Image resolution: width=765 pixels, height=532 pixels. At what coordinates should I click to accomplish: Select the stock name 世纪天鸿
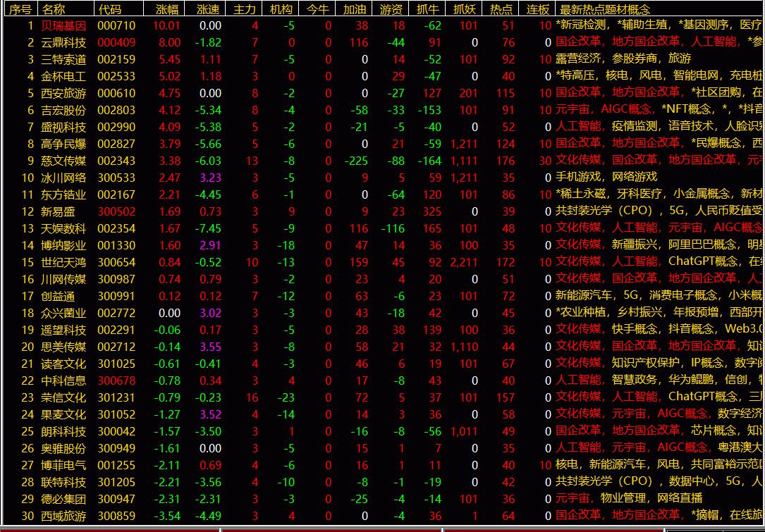(63, 262)
